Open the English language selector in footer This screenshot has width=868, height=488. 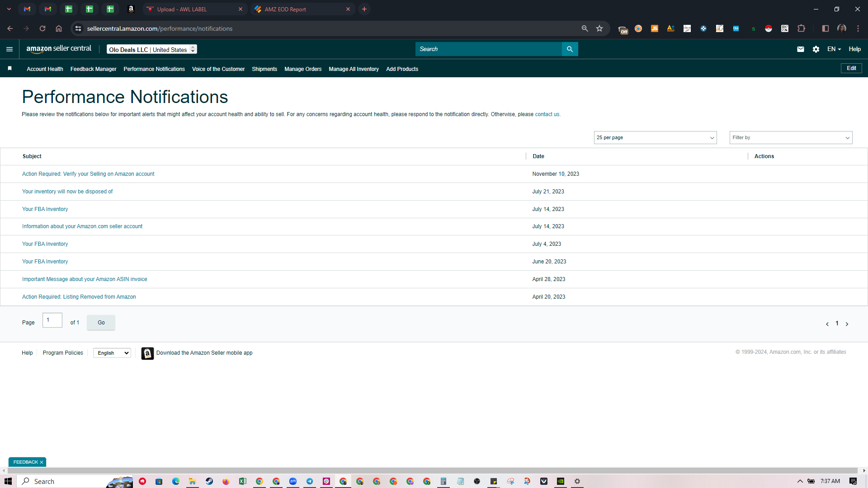(112, 353)
